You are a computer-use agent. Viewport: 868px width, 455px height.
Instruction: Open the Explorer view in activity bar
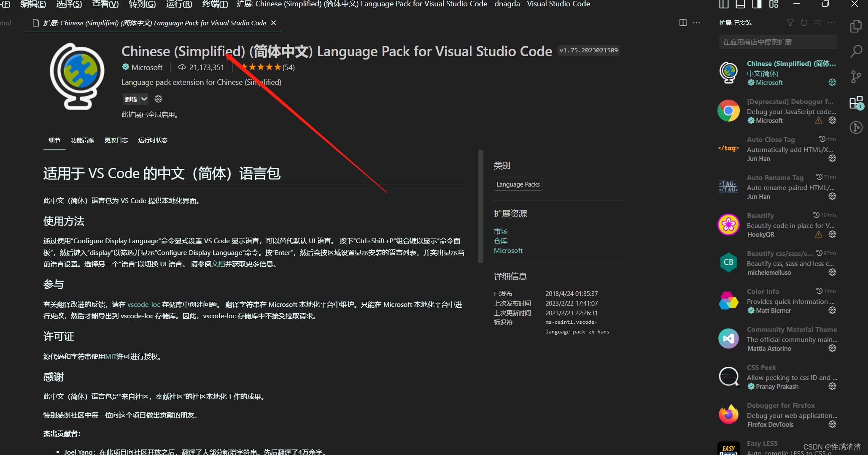point(856,26)
